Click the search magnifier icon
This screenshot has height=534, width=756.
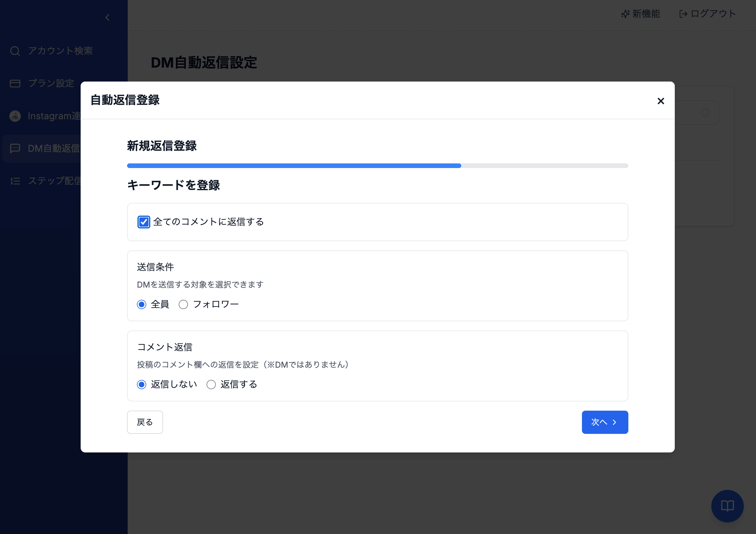tap(15, 51)
